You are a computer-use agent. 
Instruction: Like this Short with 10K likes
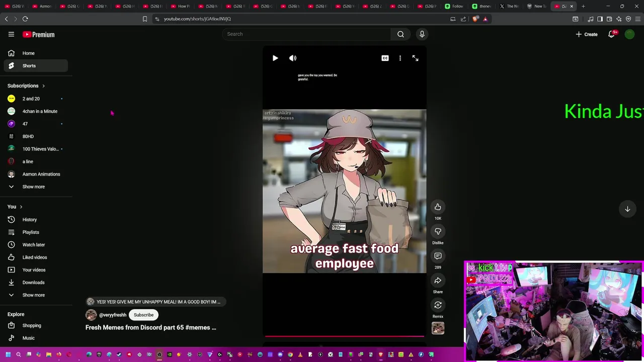(438, 207)
